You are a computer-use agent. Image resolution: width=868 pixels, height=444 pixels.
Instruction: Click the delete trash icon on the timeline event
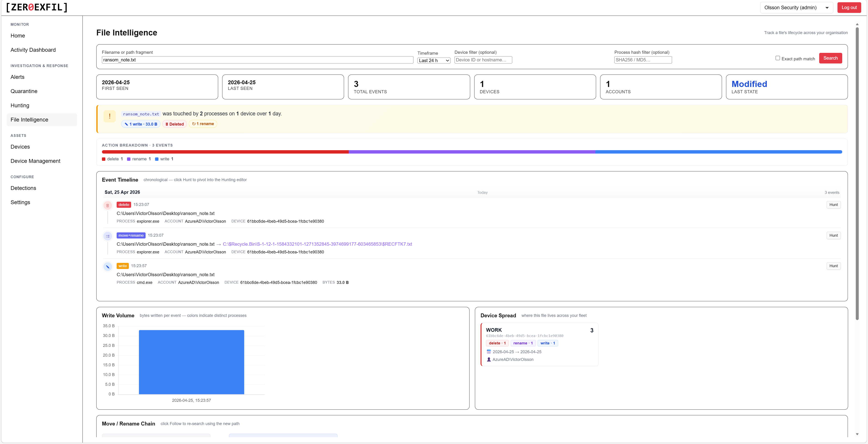coord(108,205)
